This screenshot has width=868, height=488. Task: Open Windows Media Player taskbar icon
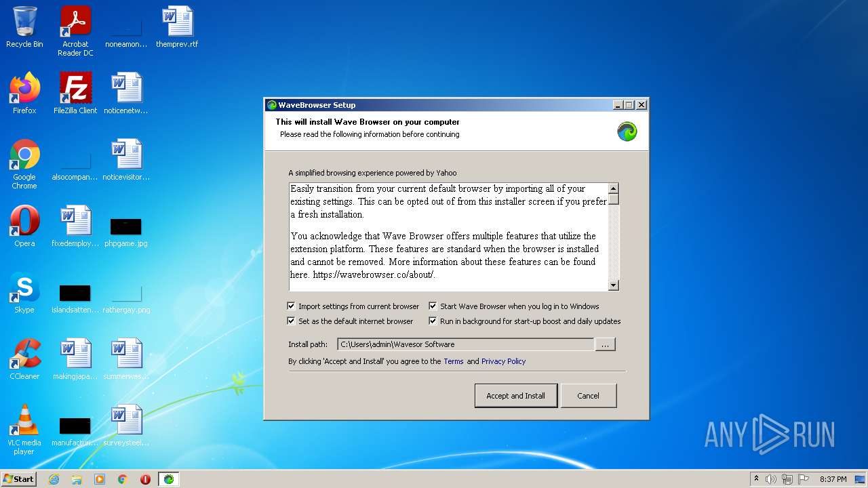click(x=100, y=479)
